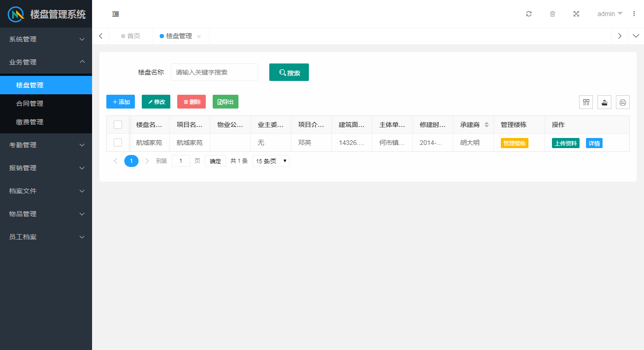Click the trash icon in the header
Screen dimensions: 644x350
click(x=552, y=14)
